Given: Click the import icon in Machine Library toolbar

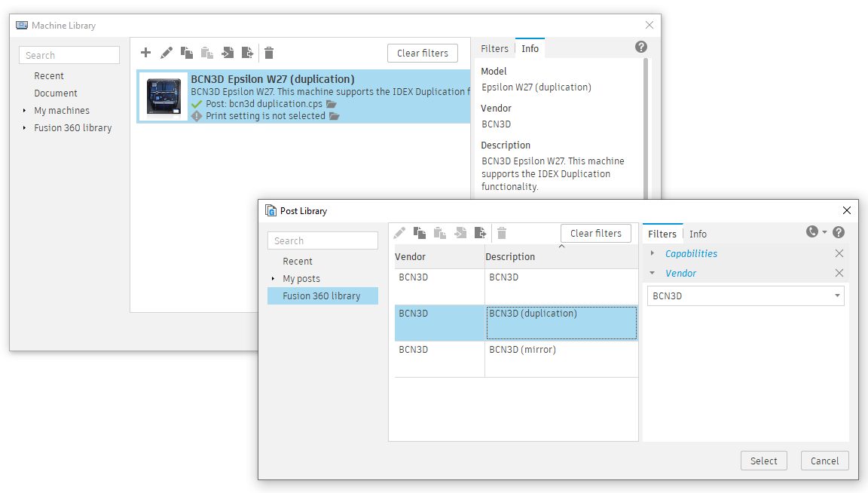Looking at the screenshot, I should point(228,53).
